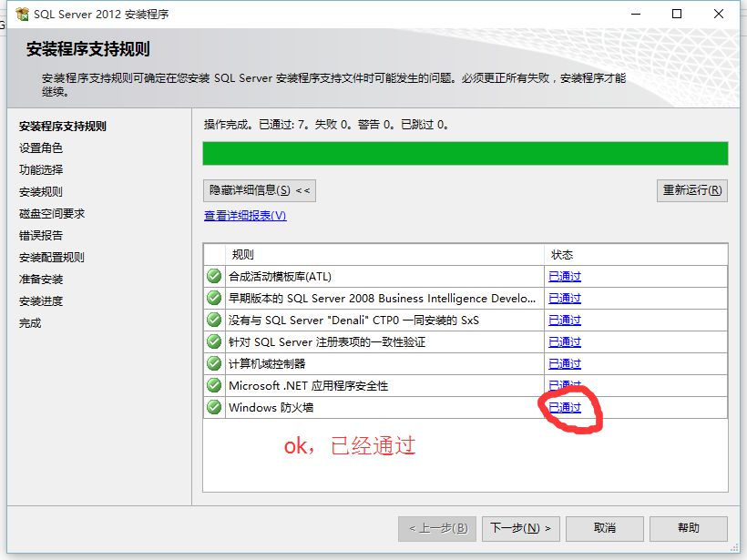Open the 已通过 status link for 合成活动模板库(ATL)

[x=564, y=277]
